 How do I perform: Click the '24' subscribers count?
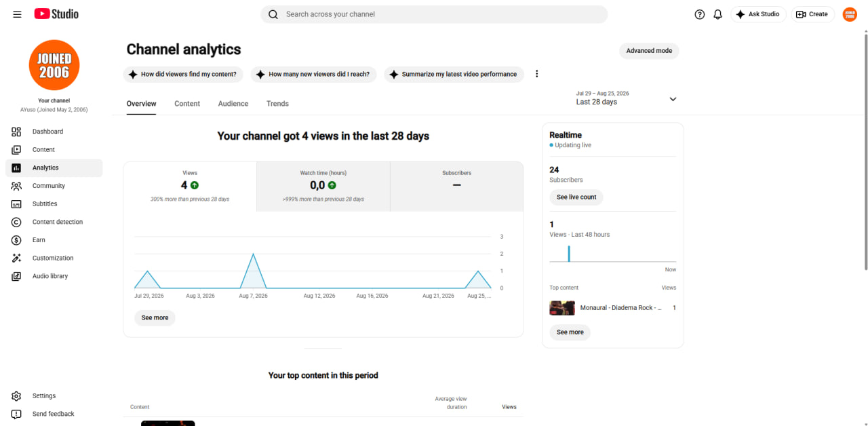coord(554,170)
